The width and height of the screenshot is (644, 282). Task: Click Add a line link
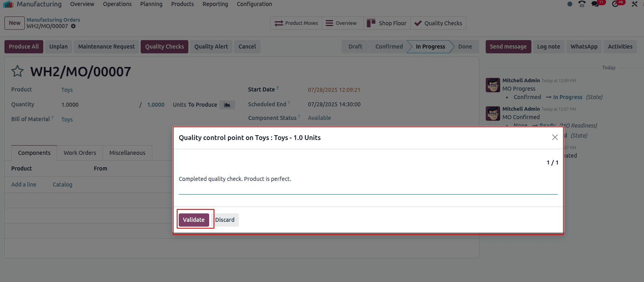[24, 185]
